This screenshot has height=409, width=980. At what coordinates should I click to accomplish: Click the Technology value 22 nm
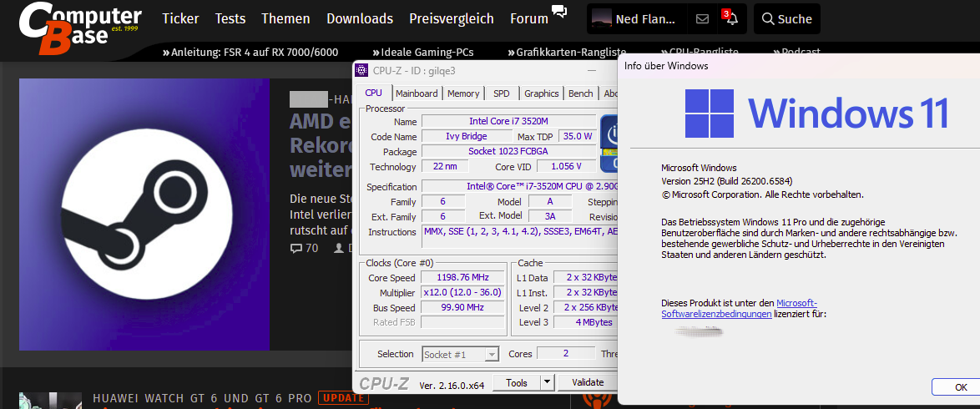coord(445,166)
